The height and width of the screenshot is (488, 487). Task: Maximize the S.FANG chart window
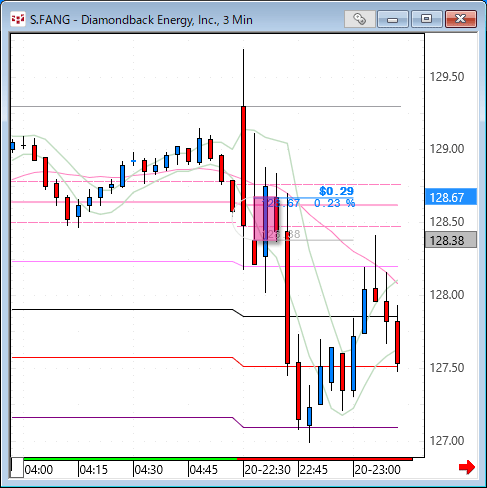point(426,19)
